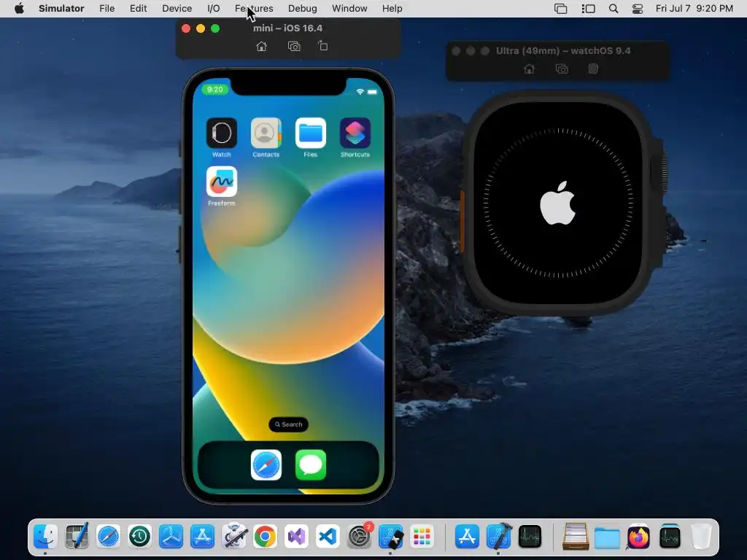The height and width of the screenshot is (560, 747).
Task: Click Home icon in watchOS simulator toolbar
Action: tap(529, 69)
